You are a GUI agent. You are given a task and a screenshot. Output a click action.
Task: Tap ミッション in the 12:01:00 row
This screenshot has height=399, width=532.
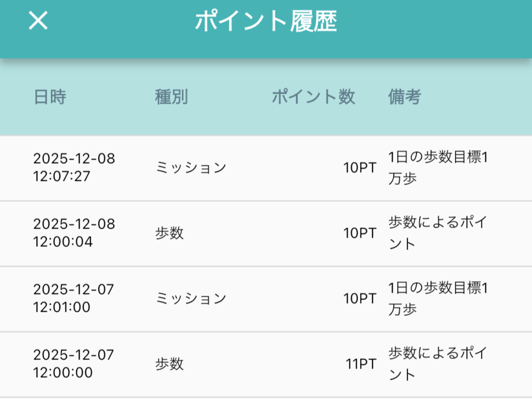coord(191,299)
